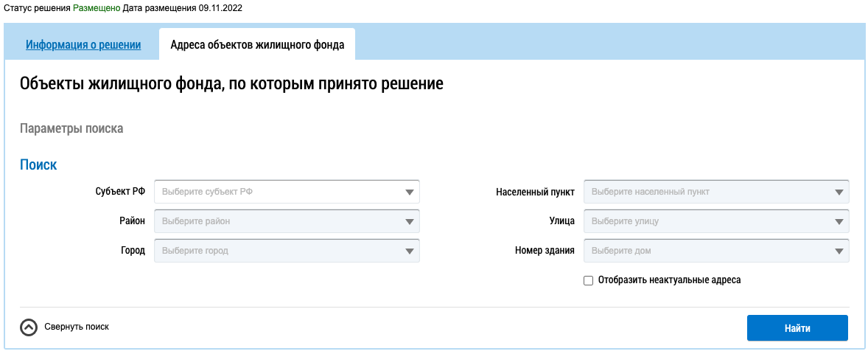Click dropdown arrow of Район field
Image resolution: width=868 pixels, height=354 pixels.
[410, 221]
